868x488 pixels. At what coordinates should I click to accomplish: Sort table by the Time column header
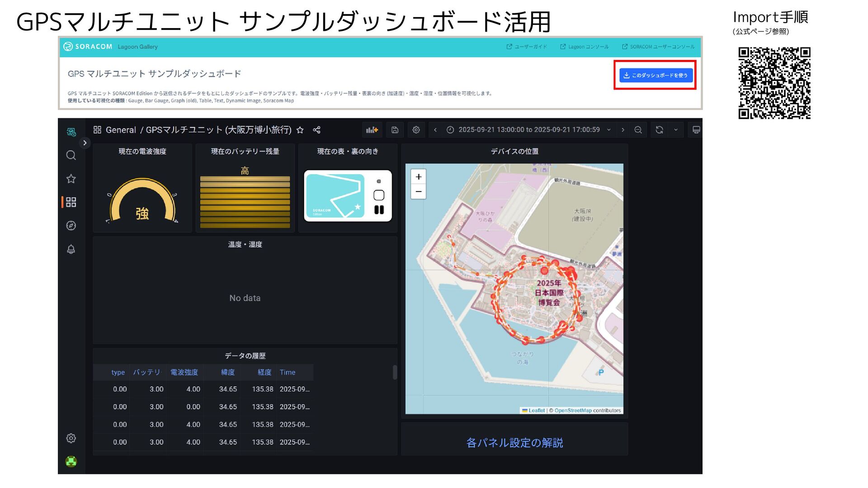click(288, 372)
